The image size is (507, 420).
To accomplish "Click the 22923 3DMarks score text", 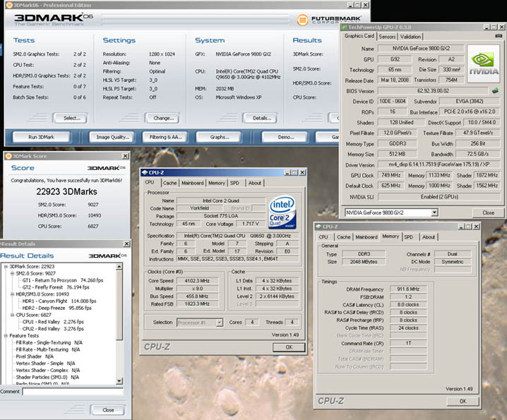I will 66,192.
